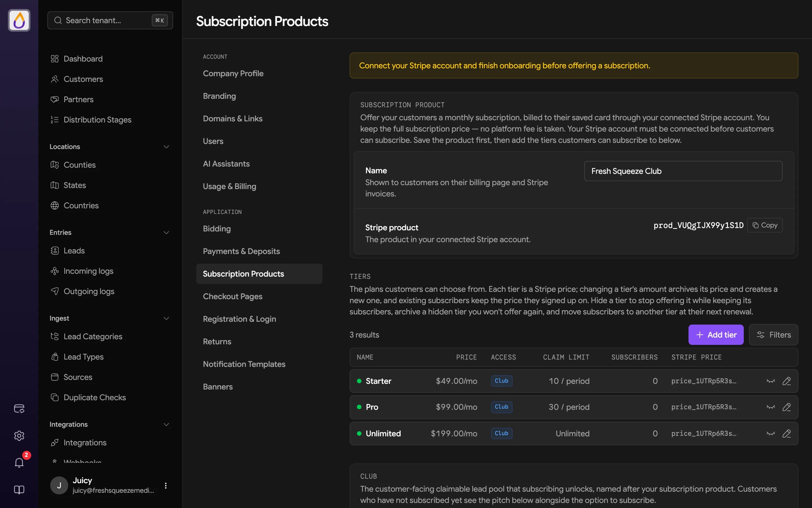Open the tiers Filters button
This screenshot has height=508, width=812.
tap(773, 335)
